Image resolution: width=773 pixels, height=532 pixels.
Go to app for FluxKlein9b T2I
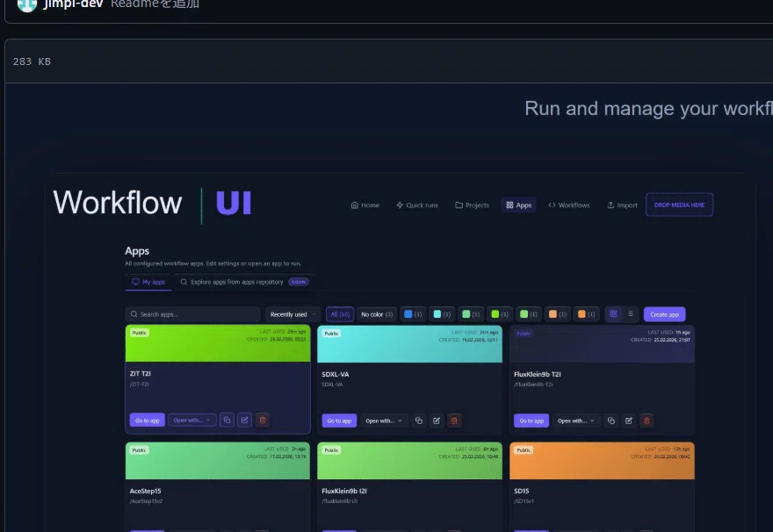coord(531,421)
